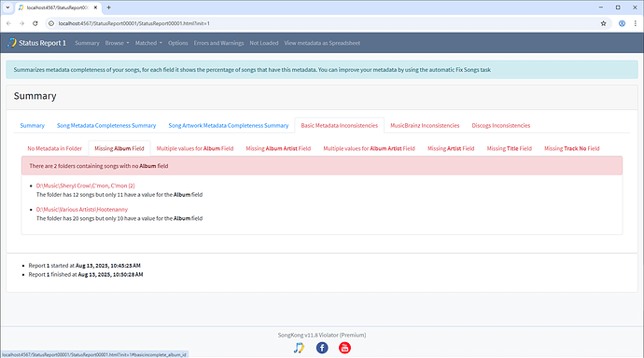Open the browser profile icon

(622, 23)
